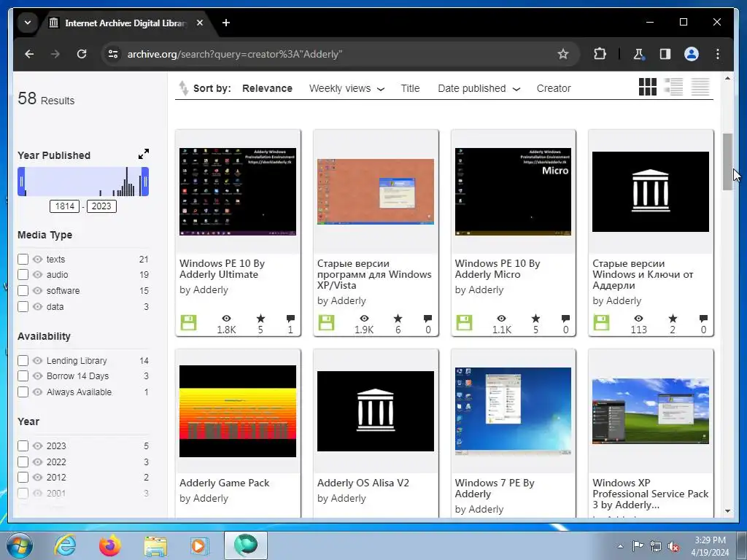Check the software media type checkbox

pos(23,290)
